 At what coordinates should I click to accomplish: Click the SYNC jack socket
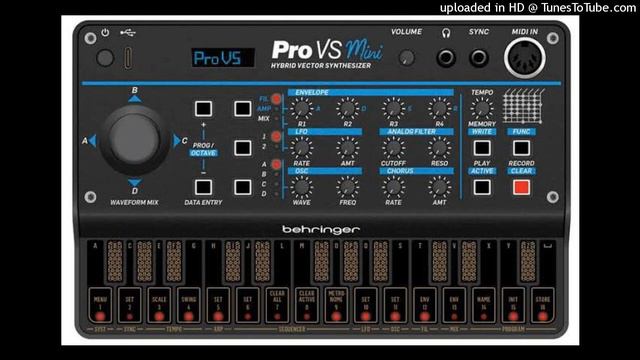pyautogui.click(x=479, y=58)
